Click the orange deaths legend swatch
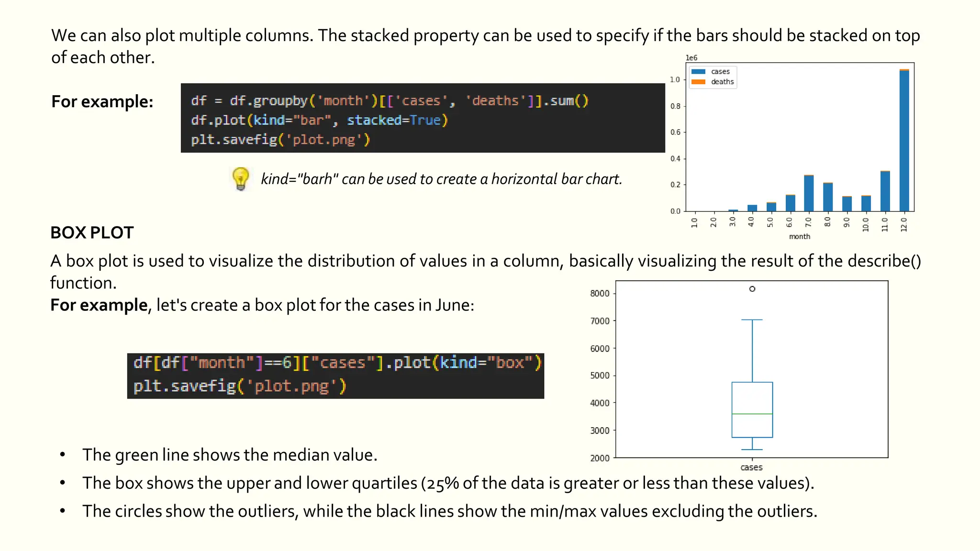 (699, 82)
